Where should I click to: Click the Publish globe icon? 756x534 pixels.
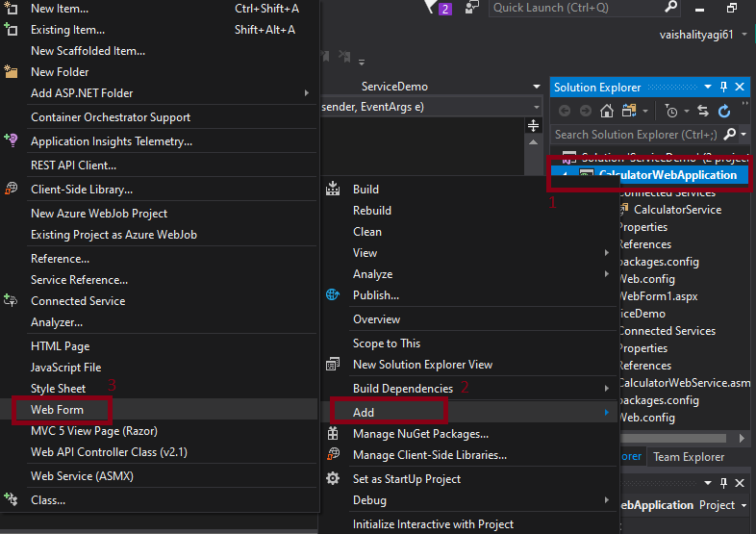point(333,294)
